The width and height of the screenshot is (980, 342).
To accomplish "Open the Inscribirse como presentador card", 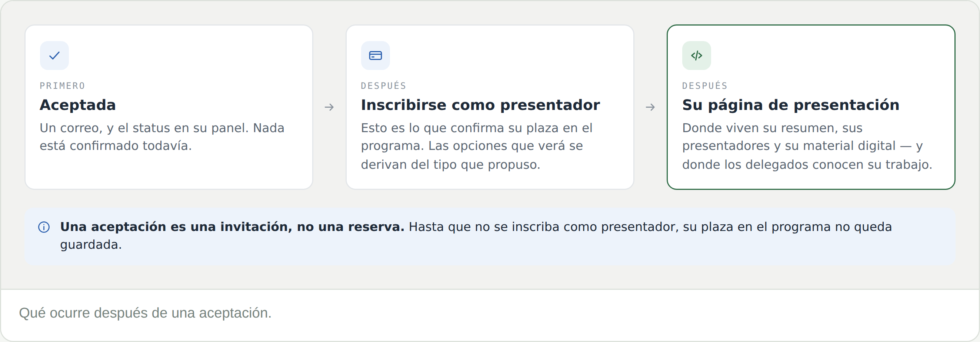I will point(490,107).
